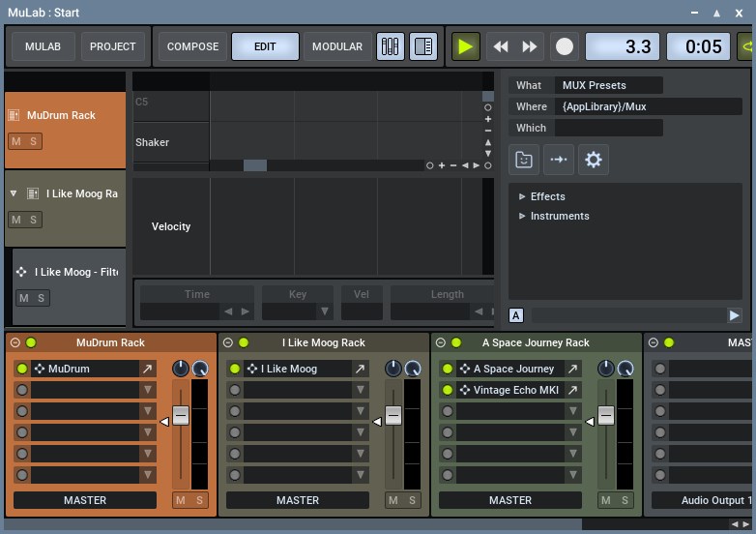Open the browser settings gear
The image size is (756, 534).
(x=594, y=160)
